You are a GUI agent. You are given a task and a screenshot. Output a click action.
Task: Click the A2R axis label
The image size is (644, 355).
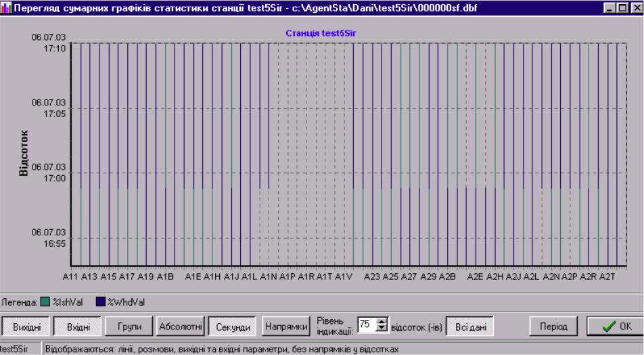pos(589,277)
